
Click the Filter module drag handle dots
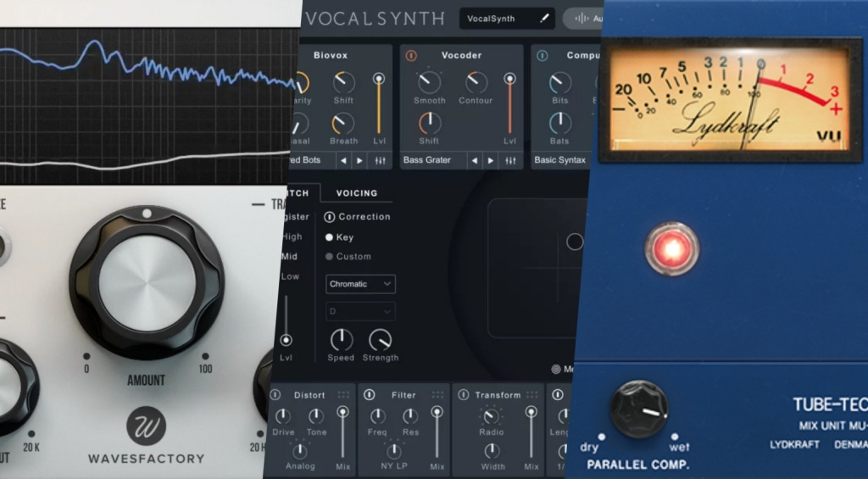point(437,395)
